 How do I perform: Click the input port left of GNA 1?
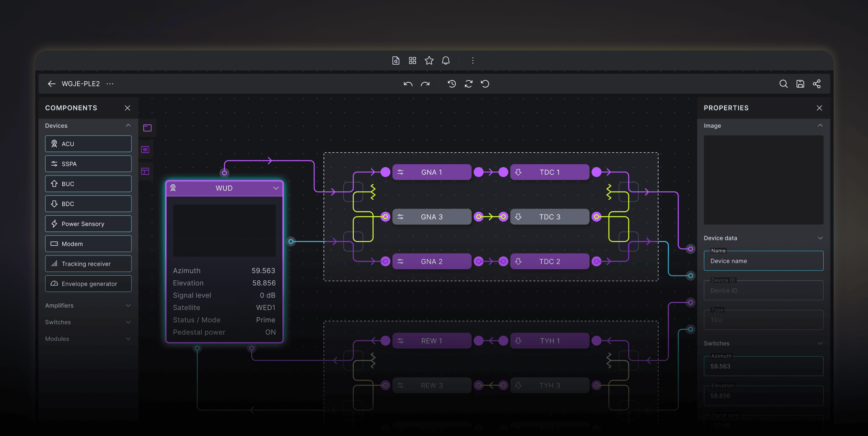[x=385, y=172]
